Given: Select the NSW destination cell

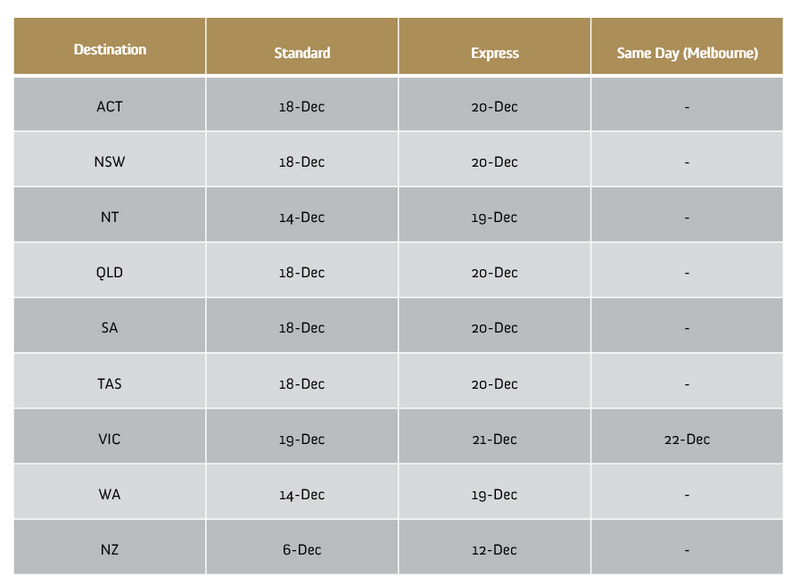Looking at the screenshot, I should click(110, 159).
